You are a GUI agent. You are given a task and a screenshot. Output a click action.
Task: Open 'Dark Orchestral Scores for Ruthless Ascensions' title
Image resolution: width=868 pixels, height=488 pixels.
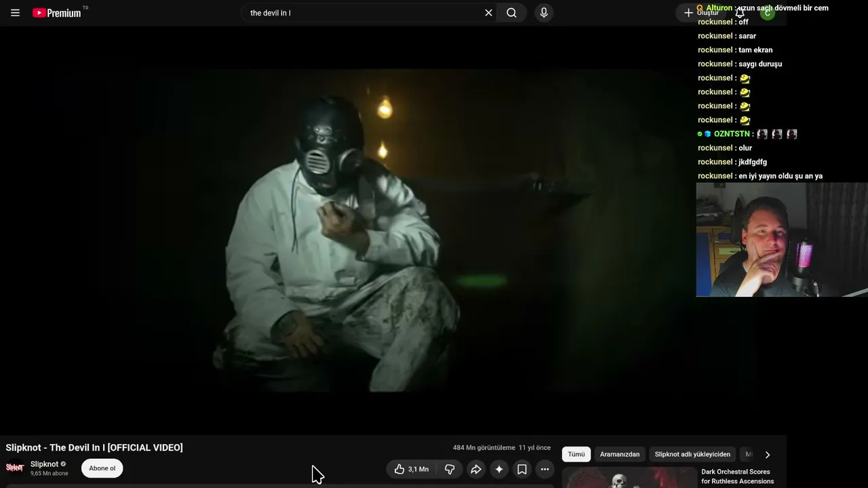(738, 476)
